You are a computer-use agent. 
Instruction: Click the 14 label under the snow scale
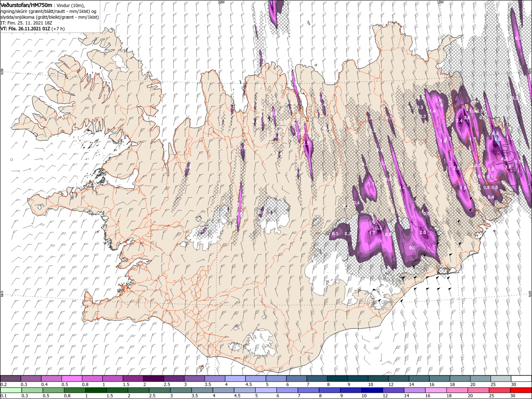click(411, 384)
